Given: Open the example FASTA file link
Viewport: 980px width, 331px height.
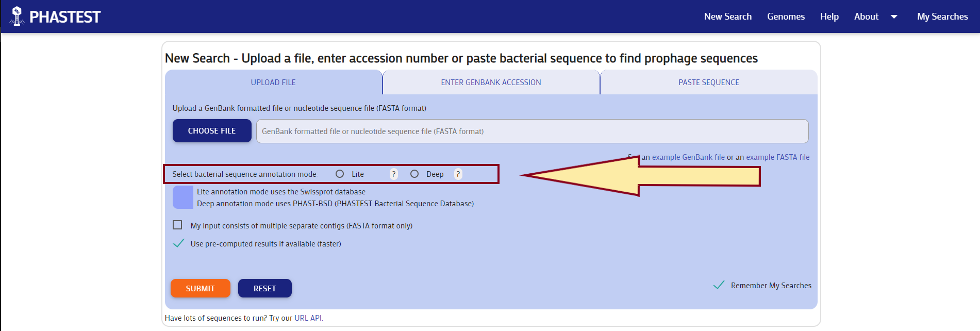Looking at the screenshot, I should 777,157.
